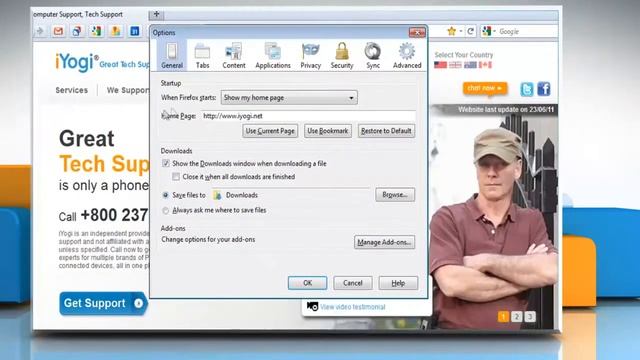Click the Manage Add-ons button

[384, 242]
